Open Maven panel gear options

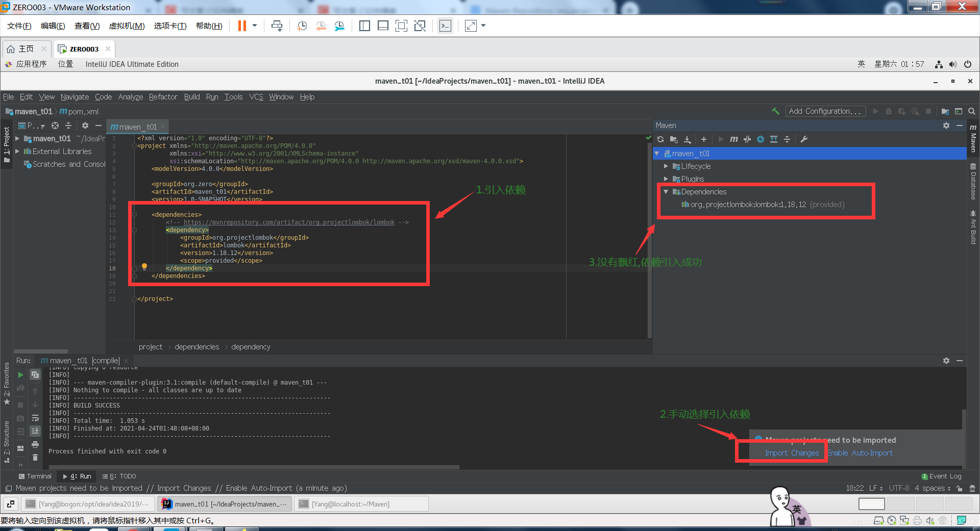click(946, 125)
